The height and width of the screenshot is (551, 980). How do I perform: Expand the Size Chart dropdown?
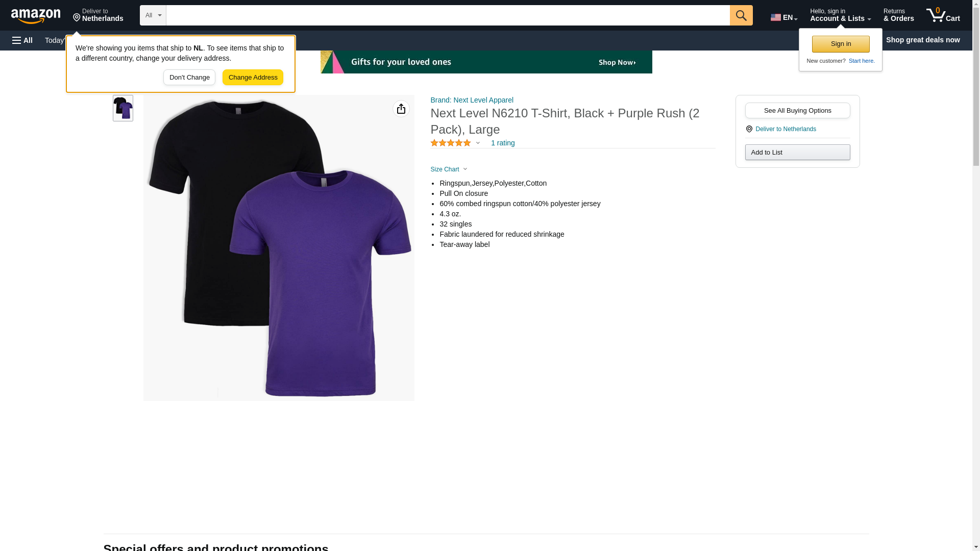(449, 169)
